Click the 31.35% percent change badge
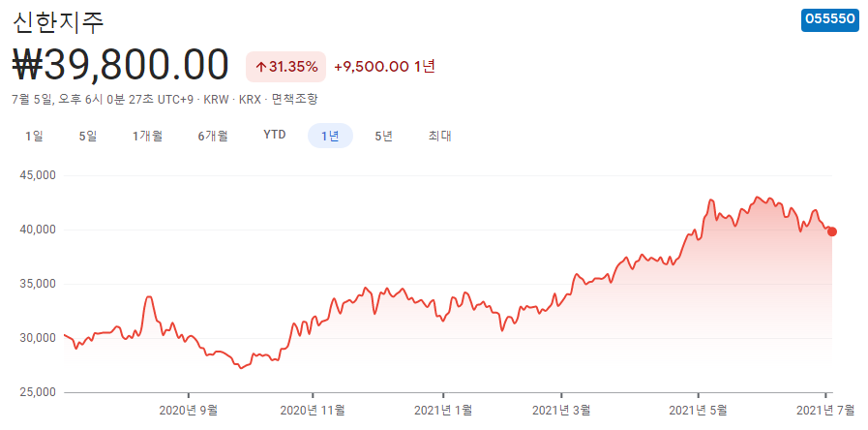868x430 pixels. [x=285, y=67]
